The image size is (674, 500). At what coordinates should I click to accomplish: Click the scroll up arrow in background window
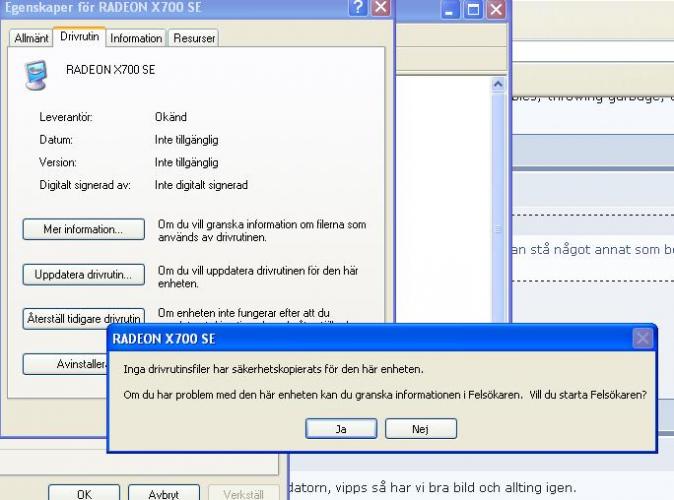pyautogui.click(x=499, y=86)
